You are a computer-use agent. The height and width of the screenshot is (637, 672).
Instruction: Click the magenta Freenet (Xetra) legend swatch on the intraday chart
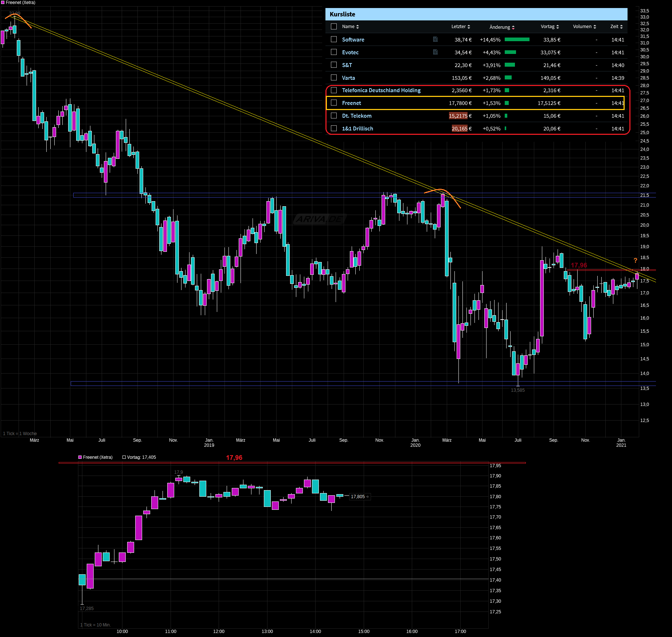point(80,457)
